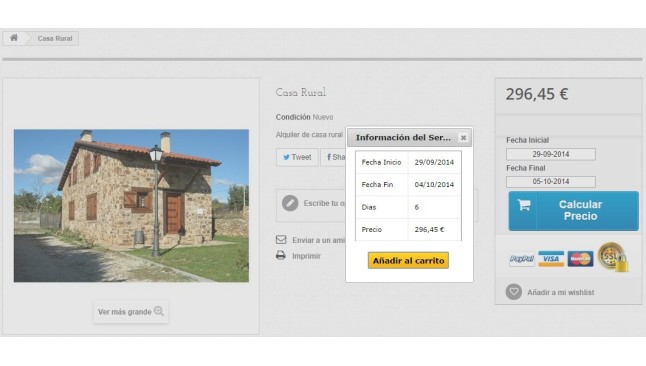
Task: Click the SSL secure seal badge
Action: click(612, 257)
